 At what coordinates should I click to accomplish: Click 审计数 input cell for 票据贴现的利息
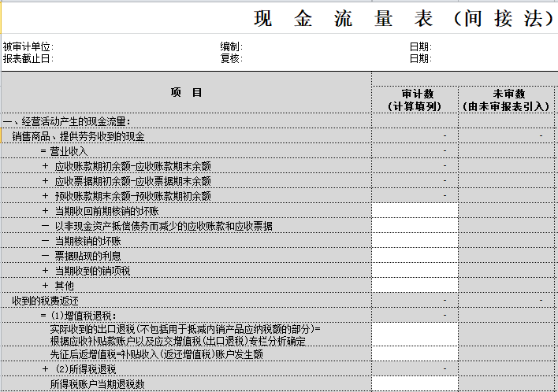(414, 256)
